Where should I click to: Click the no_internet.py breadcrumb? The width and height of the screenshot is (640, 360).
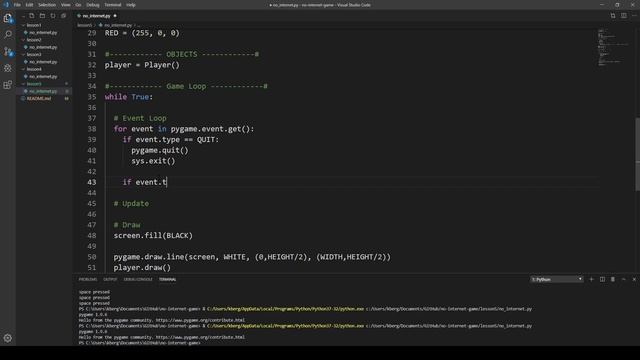click(x=118, y=25)
